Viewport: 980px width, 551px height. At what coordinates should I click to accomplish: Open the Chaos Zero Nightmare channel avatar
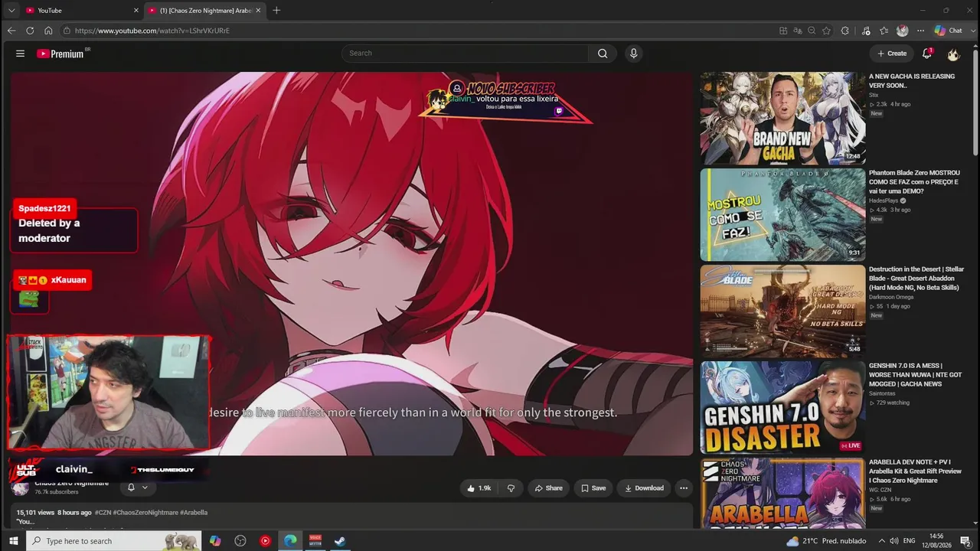pyautogui.click(x=21, y=487)
